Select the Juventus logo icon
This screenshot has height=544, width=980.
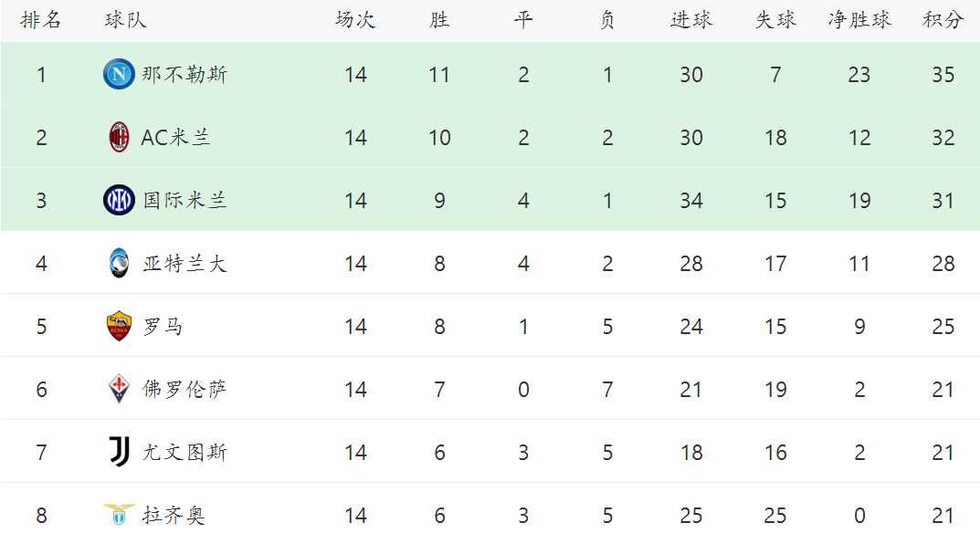(119, 452)
